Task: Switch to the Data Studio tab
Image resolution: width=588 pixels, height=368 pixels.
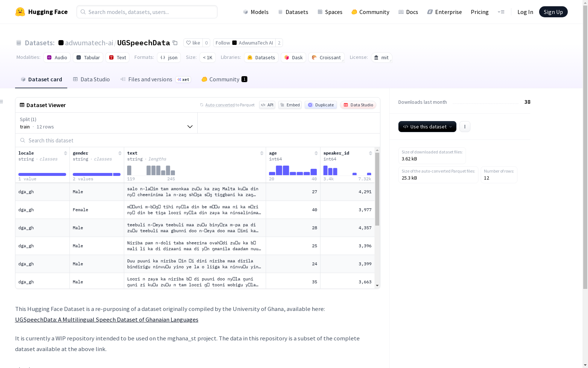Action: 92,79
